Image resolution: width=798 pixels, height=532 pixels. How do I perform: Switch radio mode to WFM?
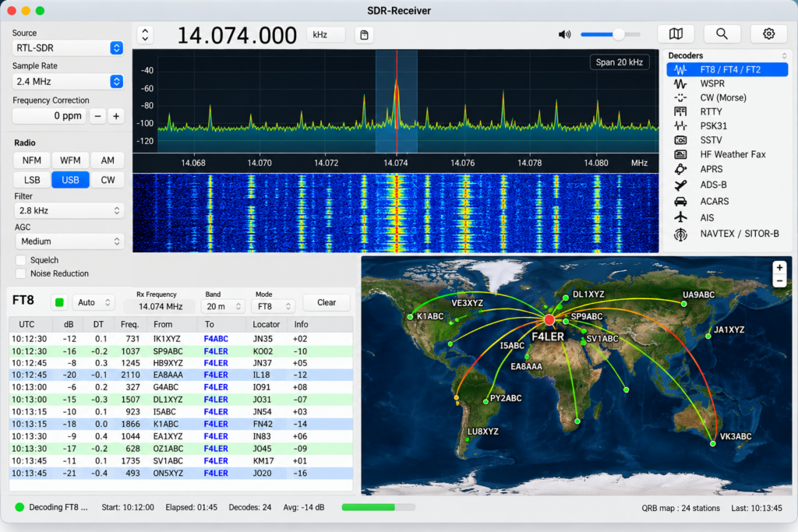70,160
